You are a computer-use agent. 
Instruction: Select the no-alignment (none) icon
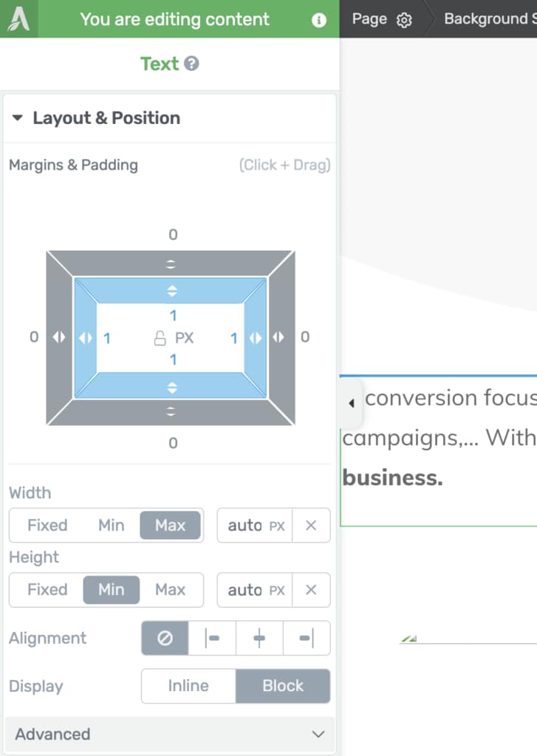point(165,638)
